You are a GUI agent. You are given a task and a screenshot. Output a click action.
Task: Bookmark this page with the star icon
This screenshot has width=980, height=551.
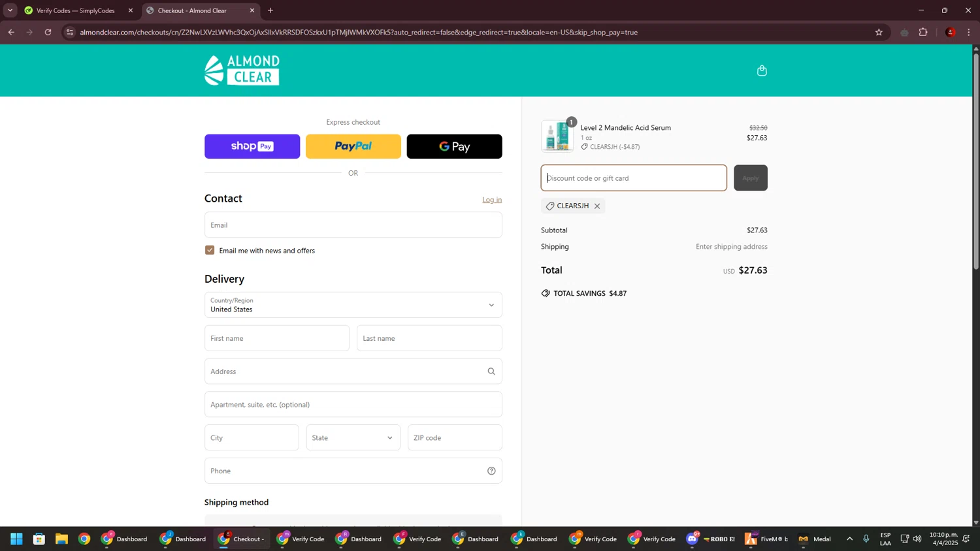(x=879, y=32)
